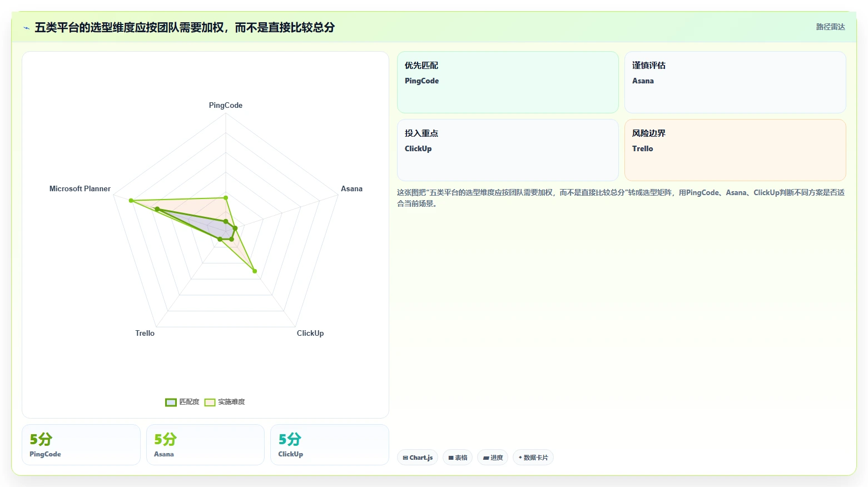Click the 5分 PingCode score card

coord(81,445)
